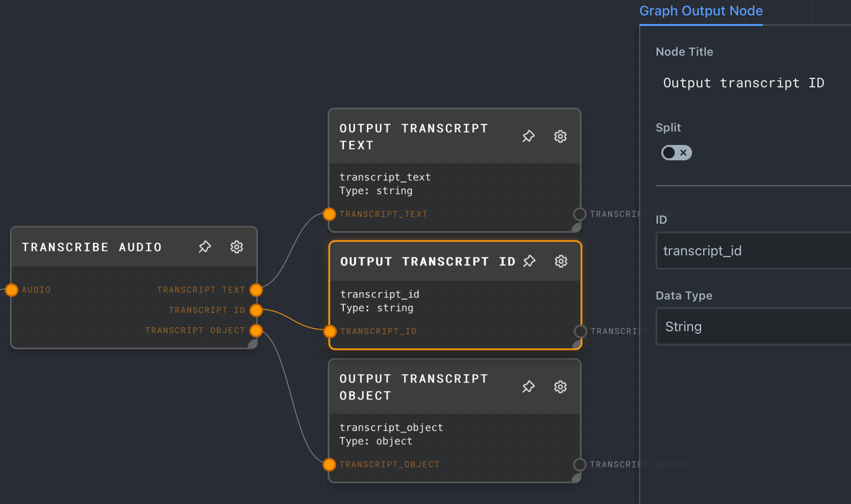Click the Audio input port
851x504 pixels.
pos(12,290)
